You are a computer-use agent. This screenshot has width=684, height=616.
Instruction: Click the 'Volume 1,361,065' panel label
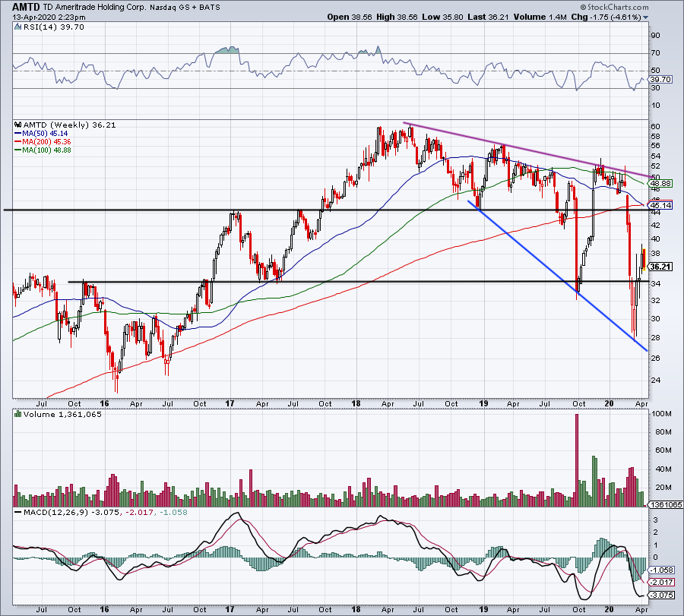pos(62,414)
